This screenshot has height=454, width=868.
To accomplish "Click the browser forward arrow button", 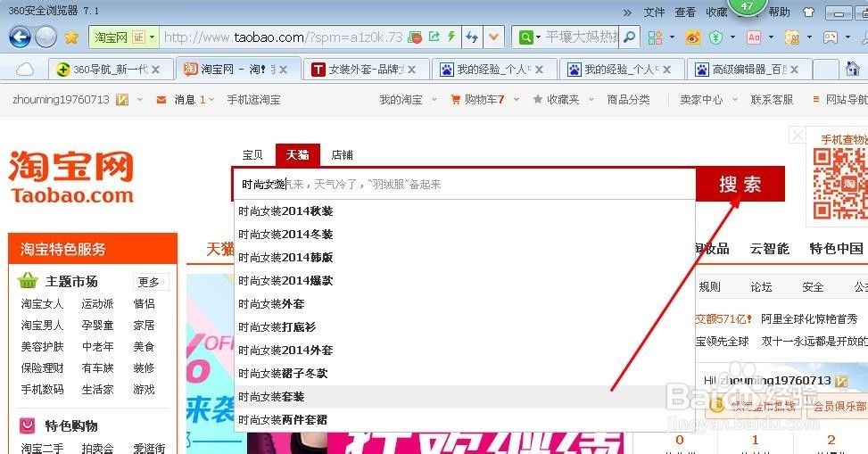I will (46, 37).
